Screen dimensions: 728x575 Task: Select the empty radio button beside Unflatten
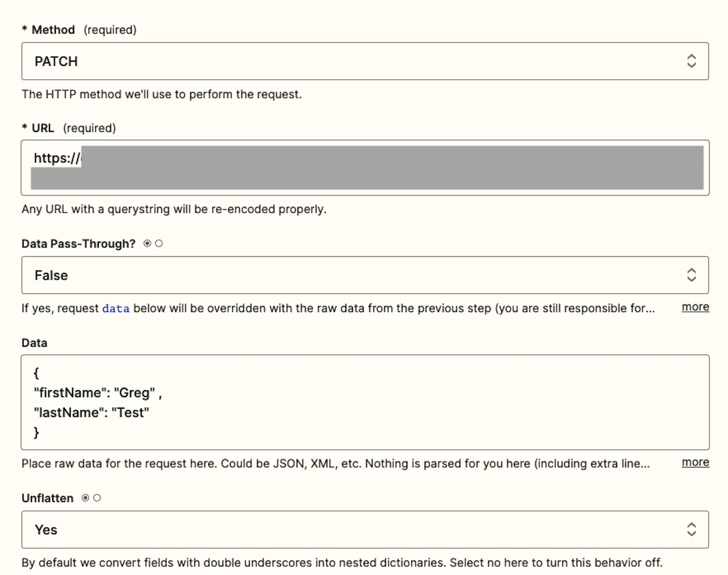coord(97,498)
